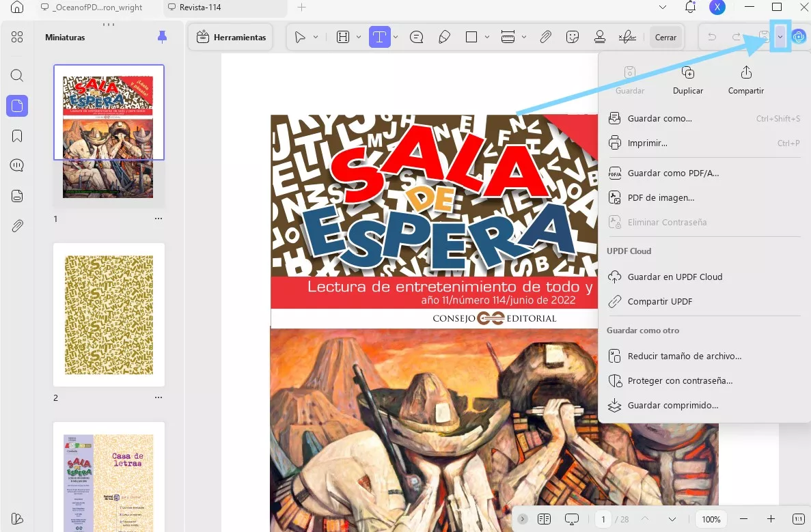
Task: Expand the measurement tool dropdown arrow
Action: pyautogui.click(x=524, y=38)
